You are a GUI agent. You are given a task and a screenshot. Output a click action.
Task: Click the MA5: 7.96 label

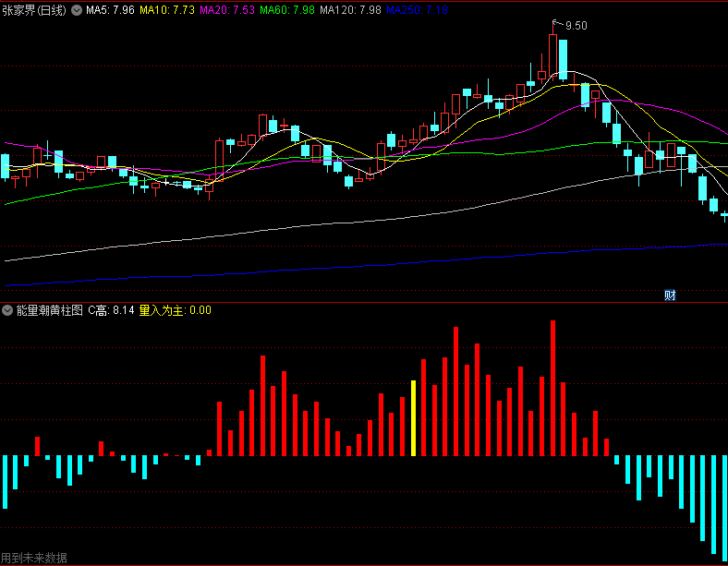pos(110,10)
